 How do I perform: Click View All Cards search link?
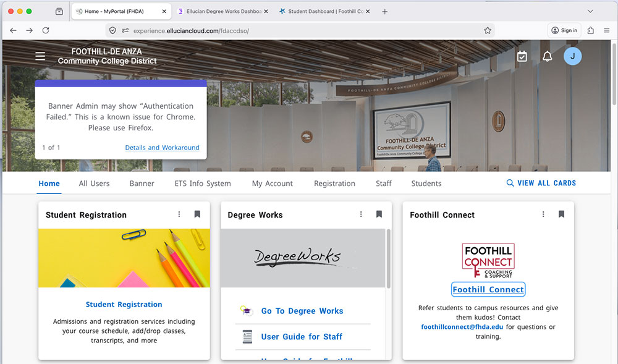tap(541, 183)
